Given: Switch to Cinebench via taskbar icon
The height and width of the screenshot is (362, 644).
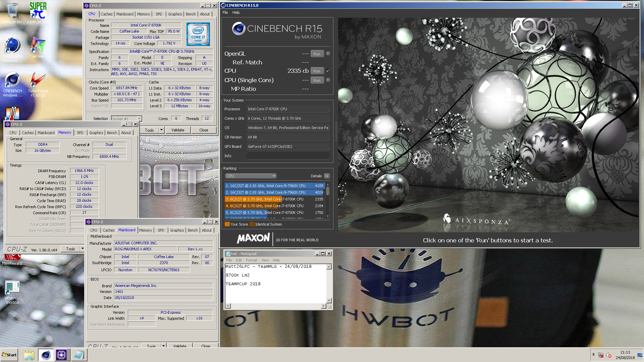Looking at the screenshot, I should [46, 355].
